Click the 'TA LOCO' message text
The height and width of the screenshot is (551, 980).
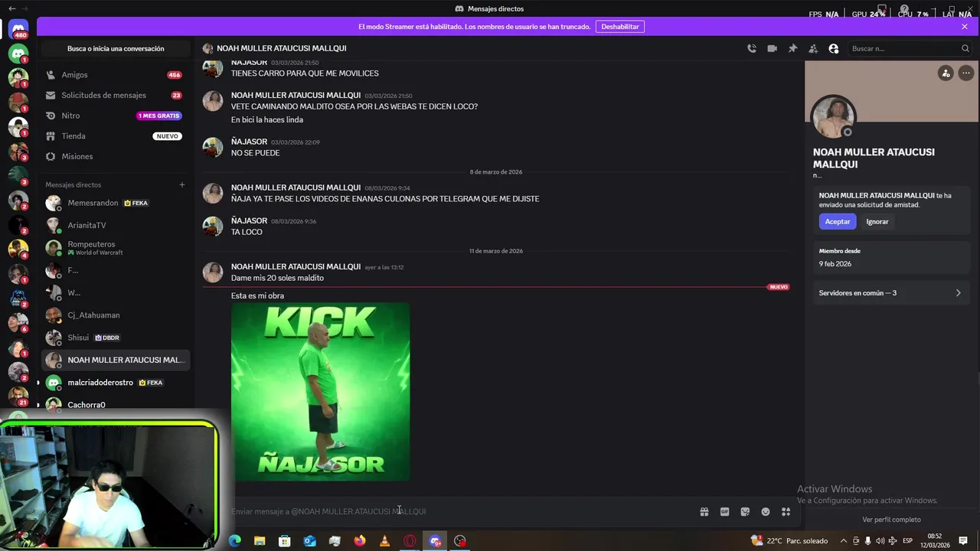click(247, 232)
